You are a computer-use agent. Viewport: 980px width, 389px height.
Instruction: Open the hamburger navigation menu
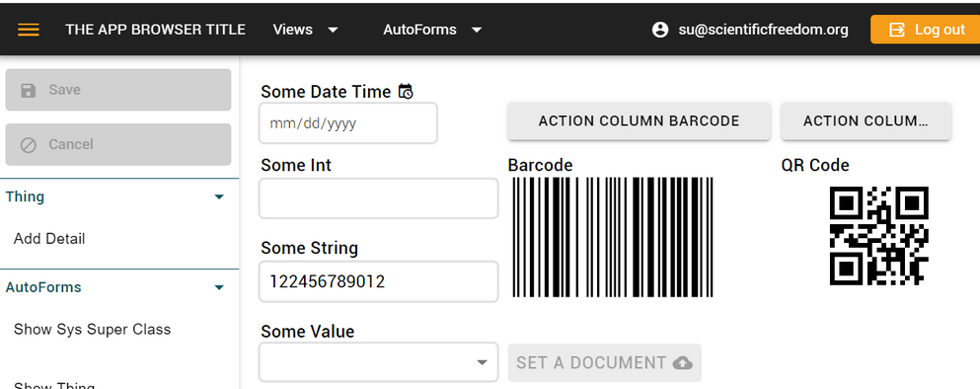29,30
